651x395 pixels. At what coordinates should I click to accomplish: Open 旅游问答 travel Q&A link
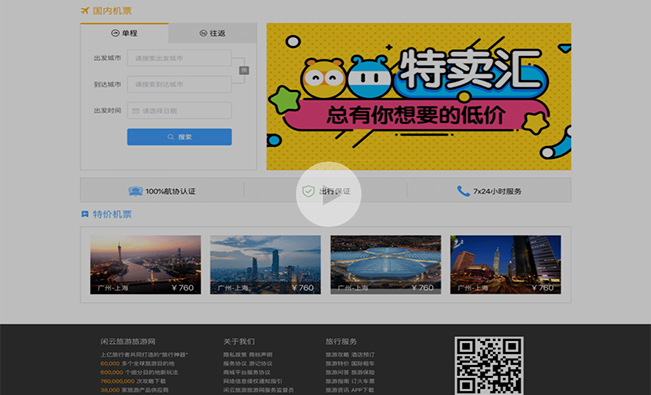tap(337, 373)
